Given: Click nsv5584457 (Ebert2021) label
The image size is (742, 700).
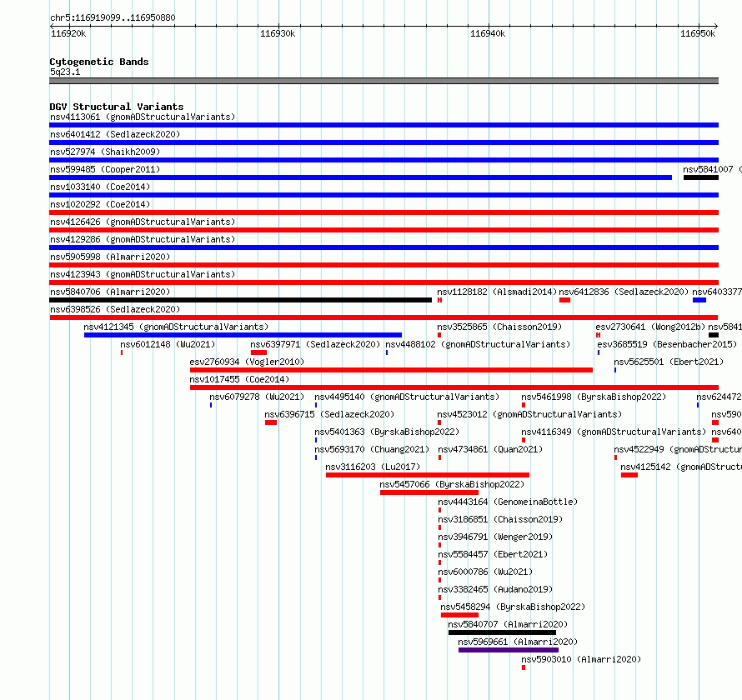Looking at the screenshot, I should [493, 554].
